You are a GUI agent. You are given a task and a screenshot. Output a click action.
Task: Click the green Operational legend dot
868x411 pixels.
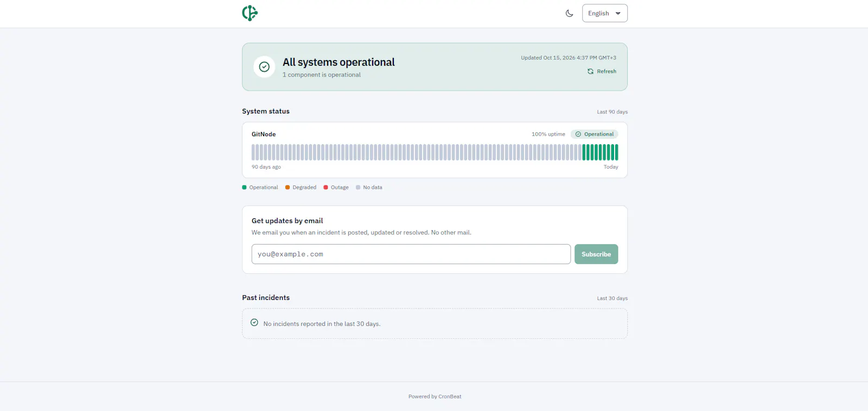coord(244,188)
